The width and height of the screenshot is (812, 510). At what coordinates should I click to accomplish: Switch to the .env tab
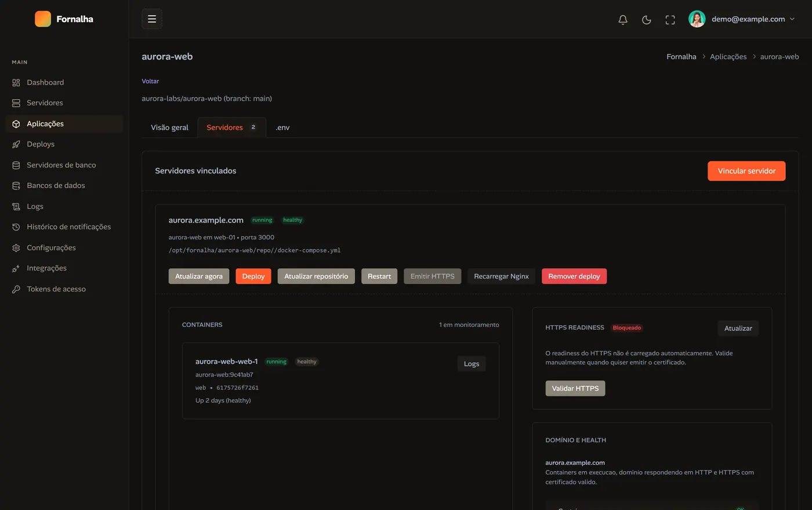point(282,128)
